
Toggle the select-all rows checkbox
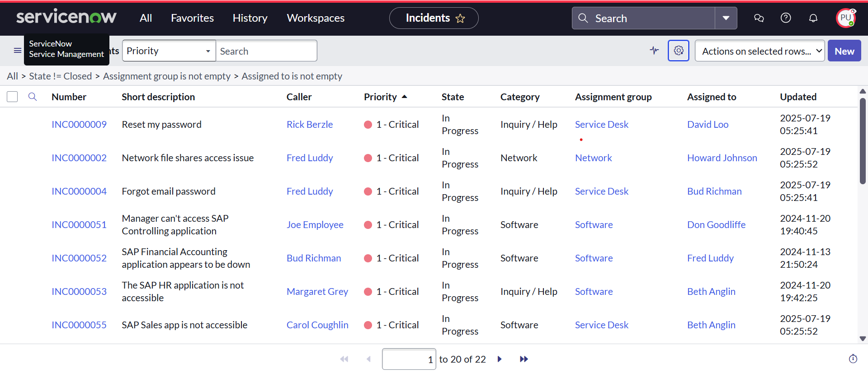12,97
